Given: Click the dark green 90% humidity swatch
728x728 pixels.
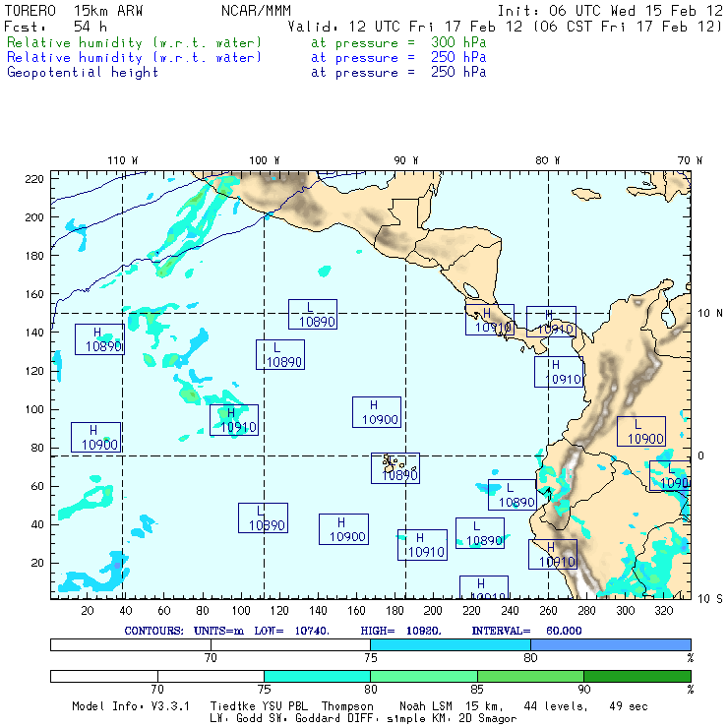Looking at the screenshot, I should [637, 676].
